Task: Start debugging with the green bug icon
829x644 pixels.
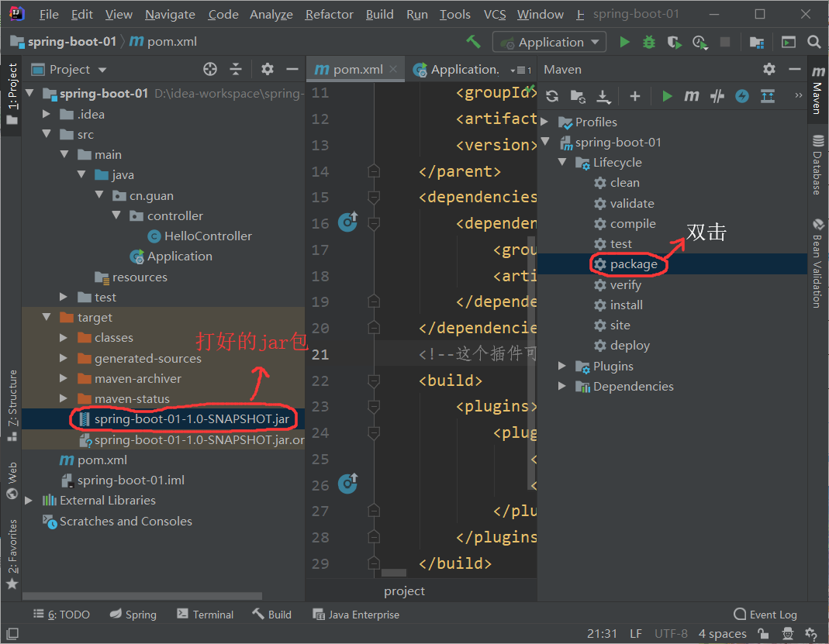Action: 649,42
